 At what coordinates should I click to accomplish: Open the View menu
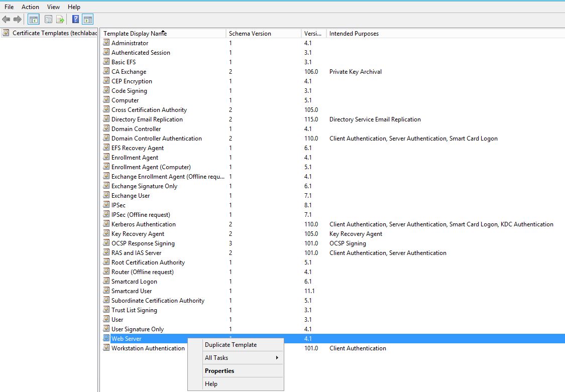[x=53, y=7]
